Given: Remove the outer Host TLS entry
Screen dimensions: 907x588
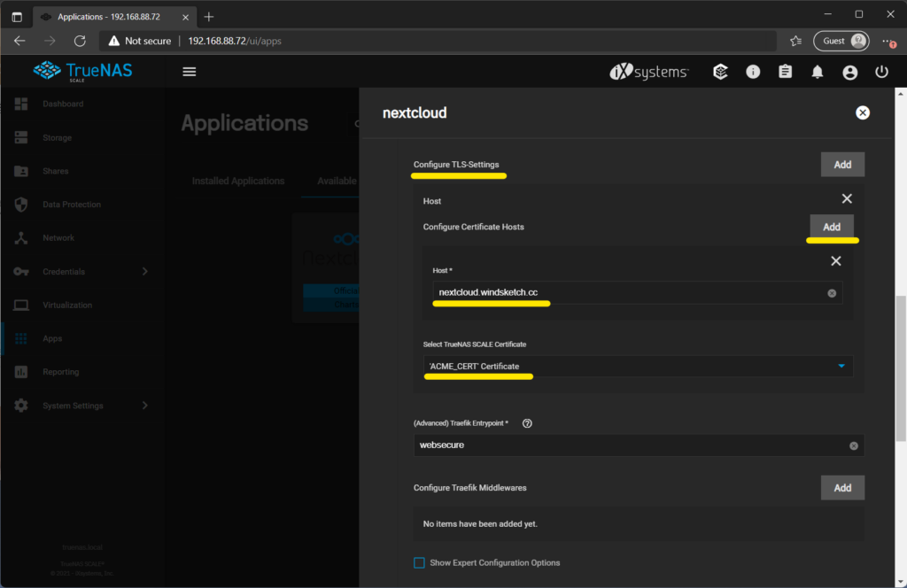Looking at the screenshot, I should [846, 199].
